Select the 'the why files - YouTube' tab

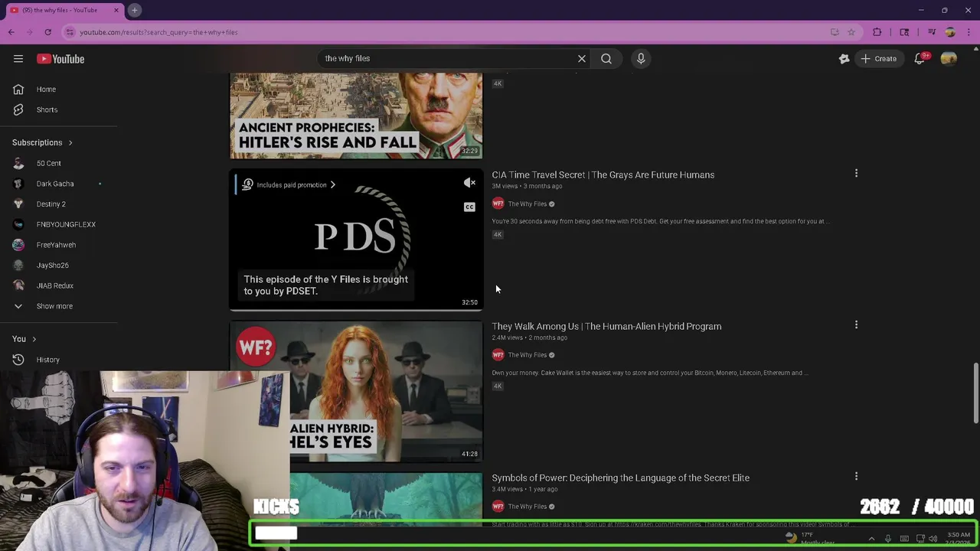[65, 10]
